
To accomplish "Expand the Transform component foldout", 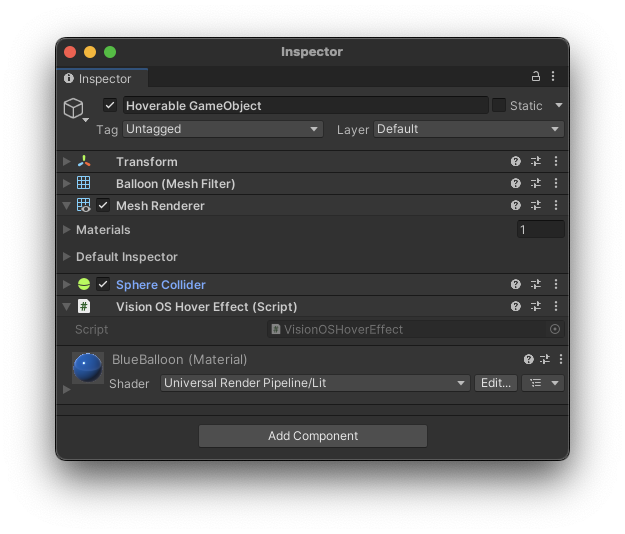I will (x=67, y=162).
